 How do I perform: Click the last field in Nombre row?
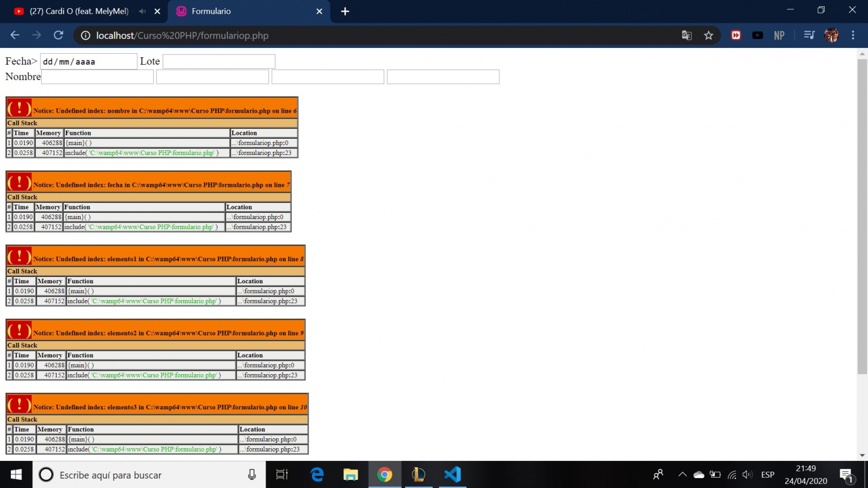pyautogui.click(x=443, y=76)
